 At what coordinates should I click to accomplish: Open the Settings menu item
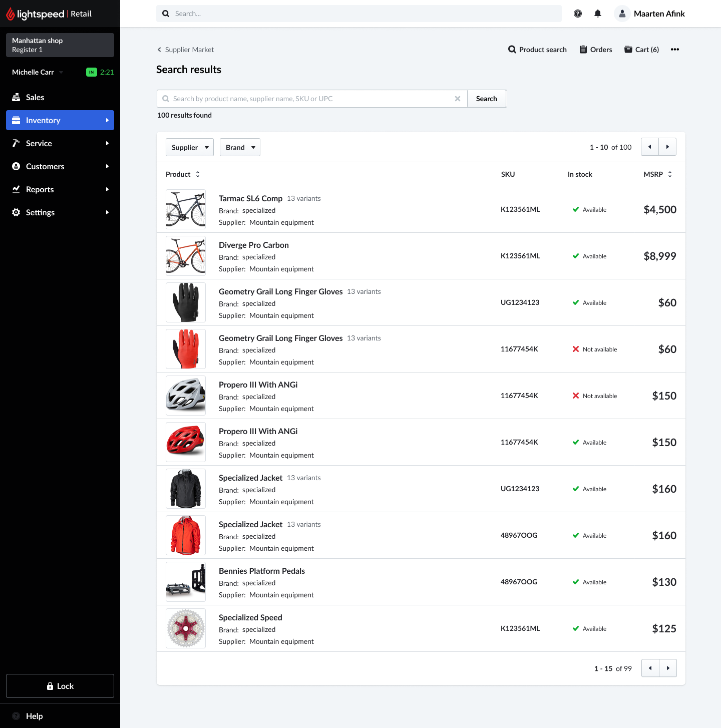[60, 212]
